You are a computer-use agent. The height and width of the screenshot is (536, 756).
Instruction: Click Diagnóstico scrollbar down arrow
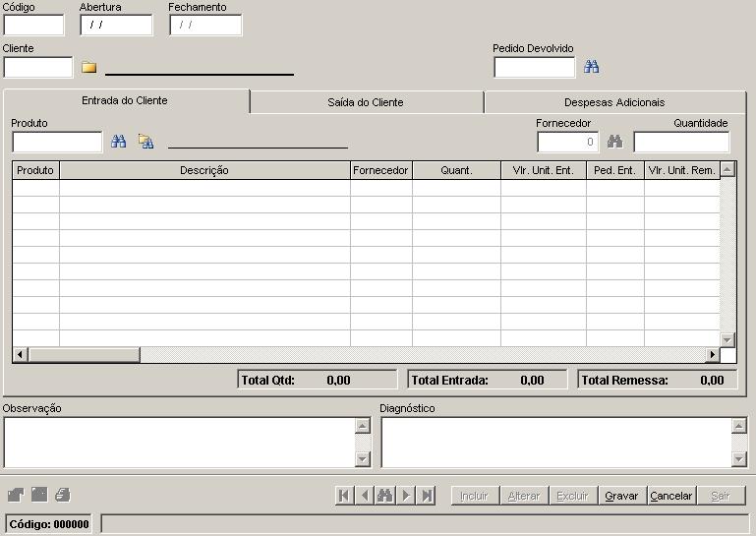pos(739,459)
